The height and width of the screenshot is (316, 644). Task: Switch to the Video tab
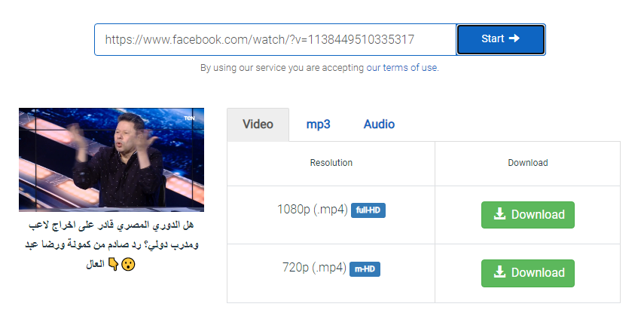(x=258, y=124)
